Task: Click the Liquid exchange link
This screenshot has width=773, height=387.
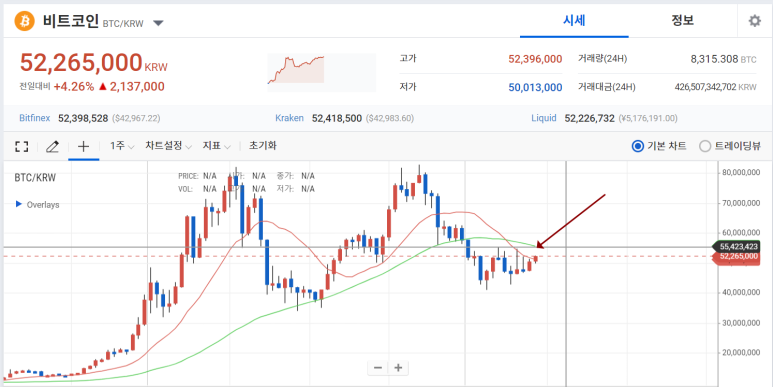Action: [x=544, y=118]
